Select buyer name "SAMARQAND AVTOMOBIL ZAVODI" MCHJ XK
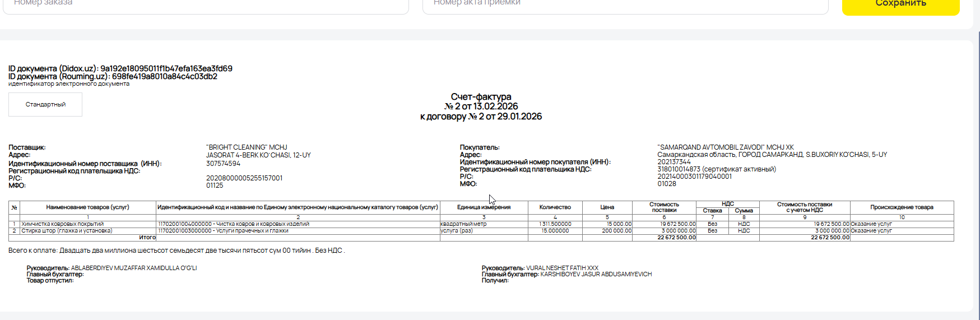The height and width of the screenshot is (320, 980). [x=726, y=147]
